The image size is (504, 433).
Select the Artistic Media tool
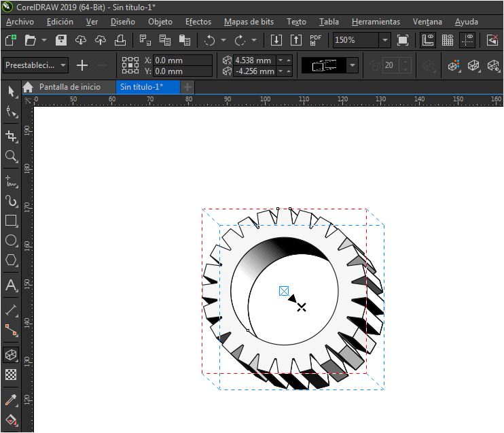point(12,201)
